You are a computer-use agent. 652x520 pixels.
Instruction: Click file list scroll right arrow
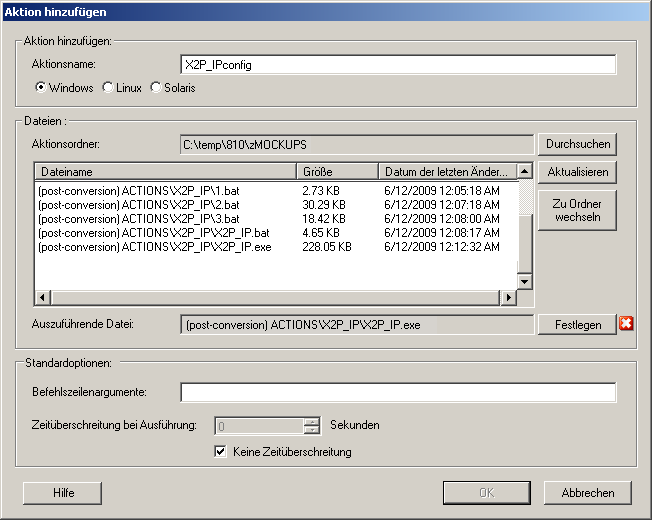tap(509, 298)
